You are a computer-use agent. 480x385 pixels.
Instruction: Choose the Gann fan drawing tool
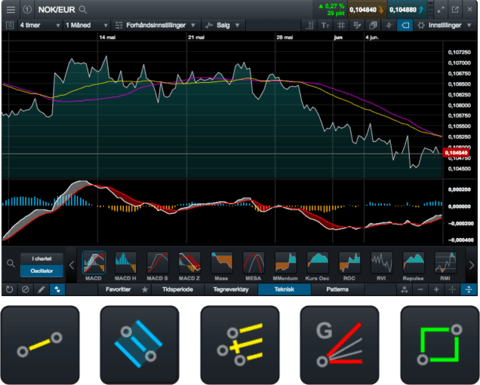(339, 345)
